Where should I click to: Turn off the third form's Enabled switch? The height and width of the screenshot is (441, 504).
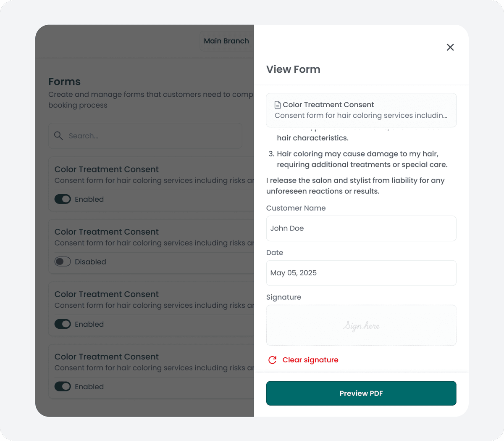[63, 324]
